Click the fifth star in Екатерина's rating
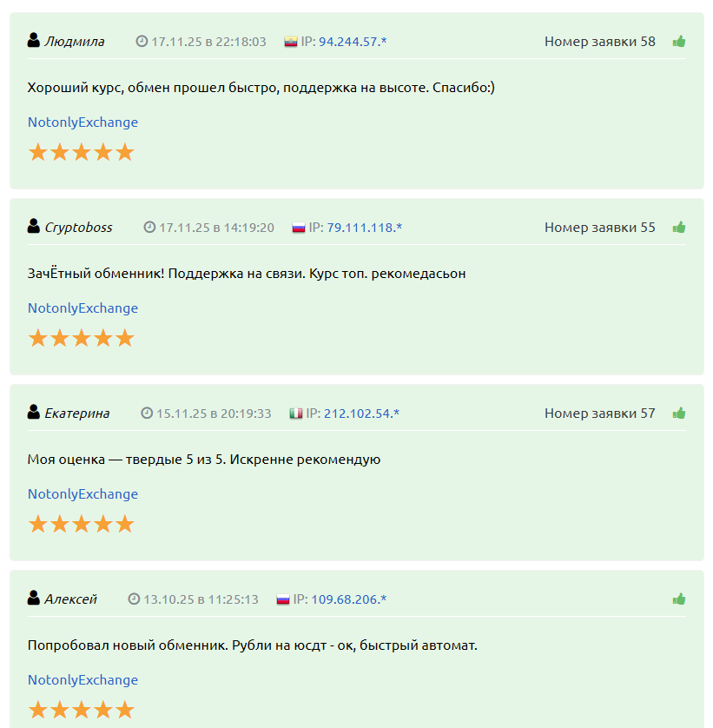The width and height of the screenshot is (713, 728). [125, 523]
